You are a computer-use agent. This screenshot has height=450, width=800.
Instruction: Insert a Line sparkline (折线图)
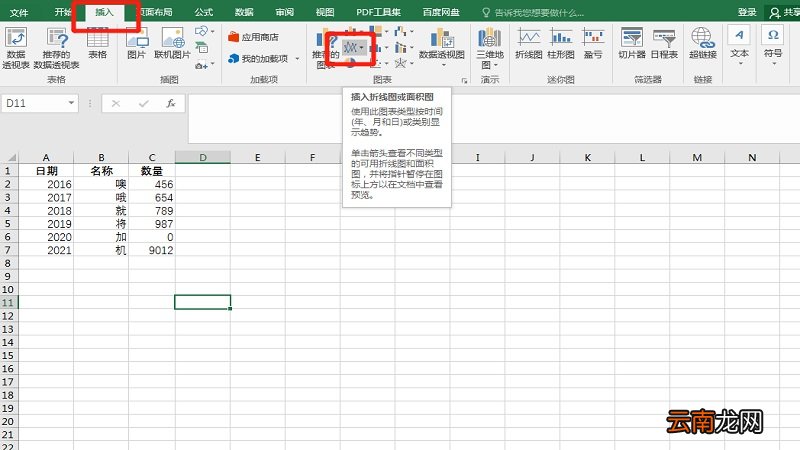(529, 43)
